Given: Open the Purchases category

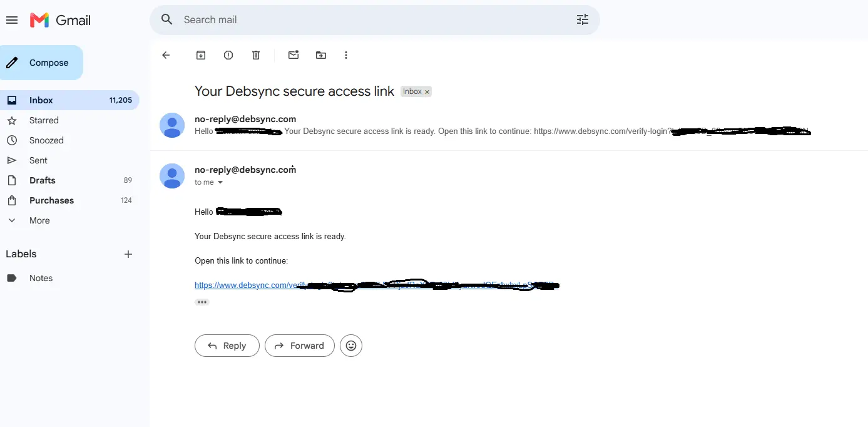Looking at the screenshot, I should click(x=69, y=200).
